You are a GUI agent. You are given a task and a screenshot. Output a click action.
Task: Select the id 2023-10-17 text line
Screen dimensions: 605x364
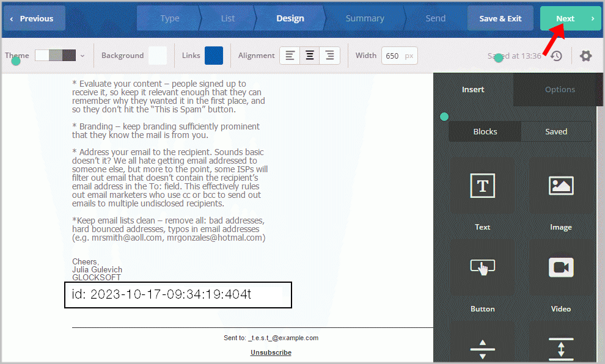click(x=161, y=294)
